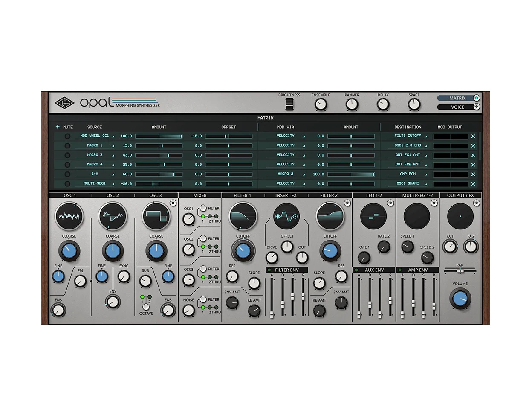
Task: Open the OSC1 SHAPE destination dropdown
Action: click(408, 183)
